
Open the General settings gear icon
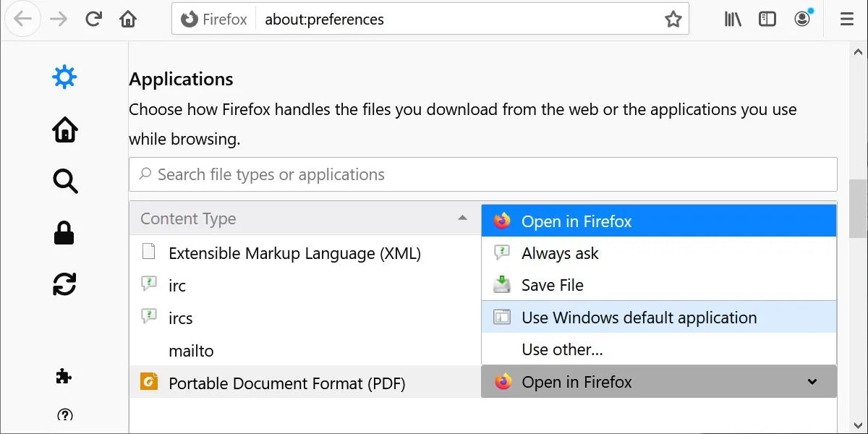65,76
